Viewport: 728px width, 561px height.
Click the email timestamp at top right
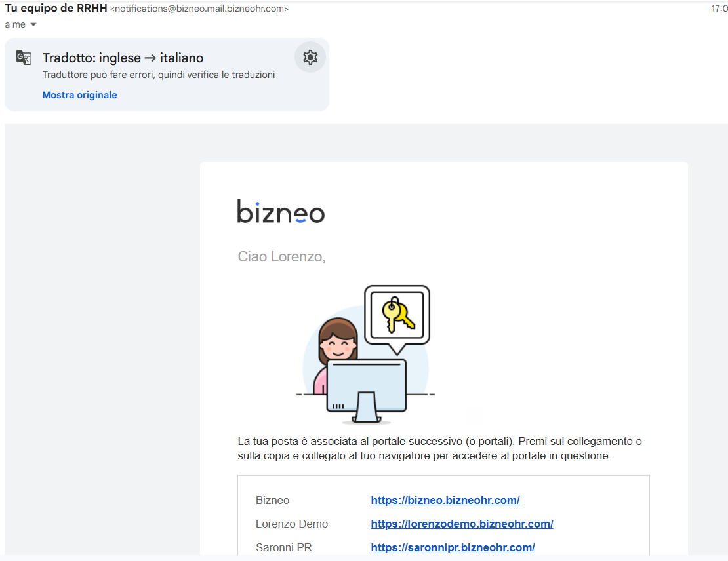point(719,9)
